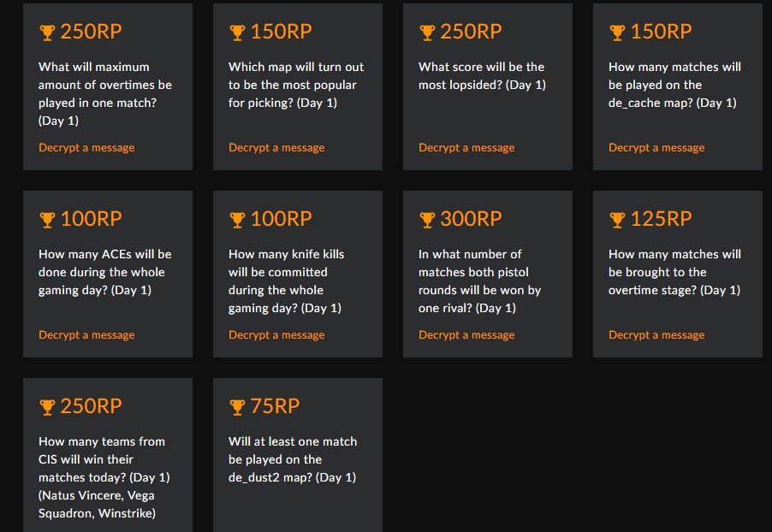The image size is (772, 532).
Task: Click the trophy icon on the CIS teams card
Action: coord(47,407)
